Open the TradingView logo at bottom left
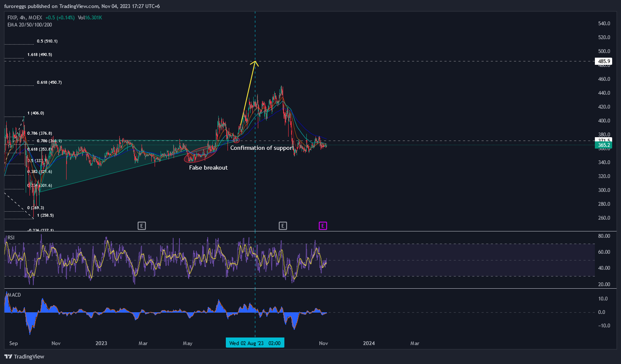 [x=24, y=356]
